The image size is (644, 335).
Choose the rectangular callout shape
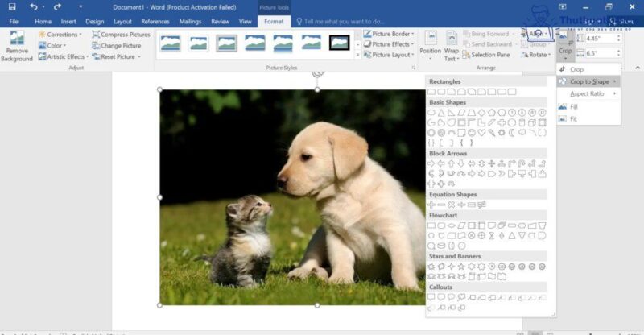(x=431, y=297)
